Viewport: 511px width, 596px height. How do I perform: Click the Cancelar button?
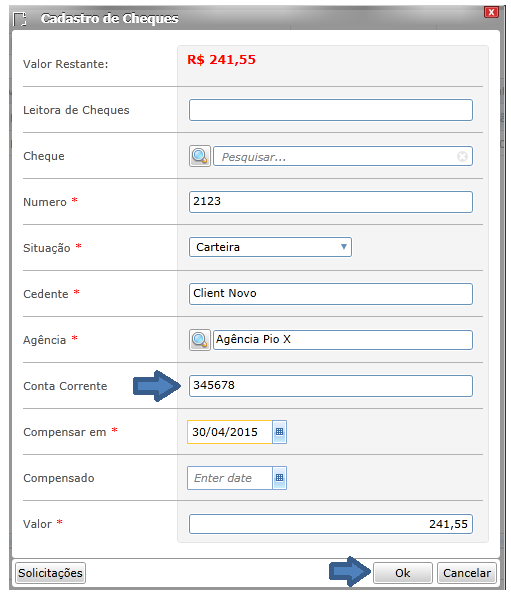[467, 573]
